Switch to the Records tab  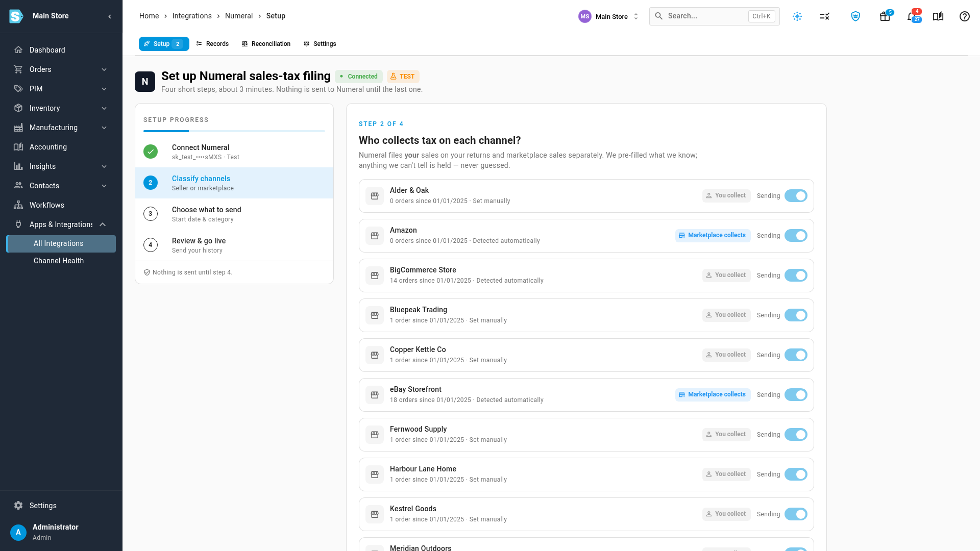click(212, 44)
